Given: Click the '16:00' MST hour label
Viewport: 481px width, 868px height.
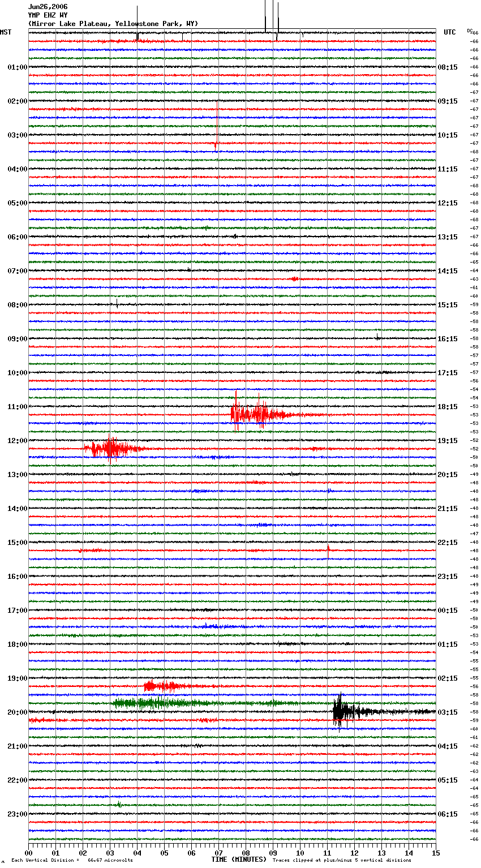Looking at the screenshot, I should (x=18, y=577).
